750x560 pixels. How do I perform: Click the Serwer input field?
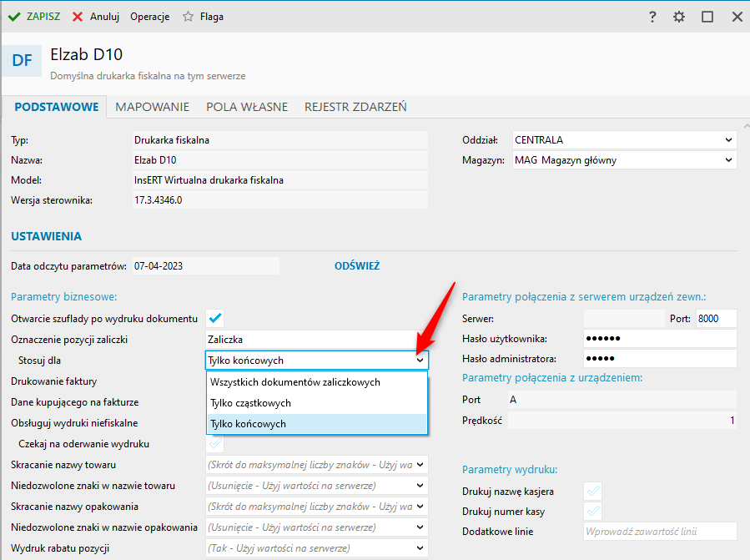[x=624, y=319]
